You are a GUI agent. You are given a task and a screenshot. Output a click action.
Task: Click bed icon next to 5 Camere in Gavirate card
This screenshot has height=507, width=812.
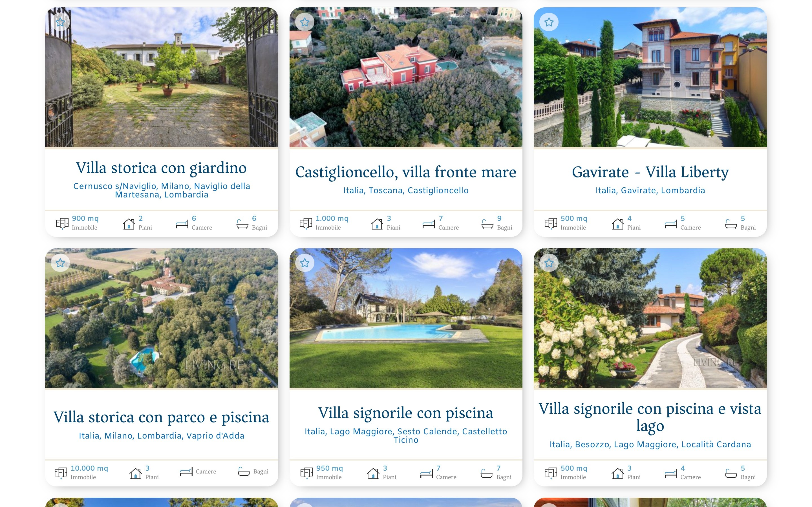pos(671,224)
